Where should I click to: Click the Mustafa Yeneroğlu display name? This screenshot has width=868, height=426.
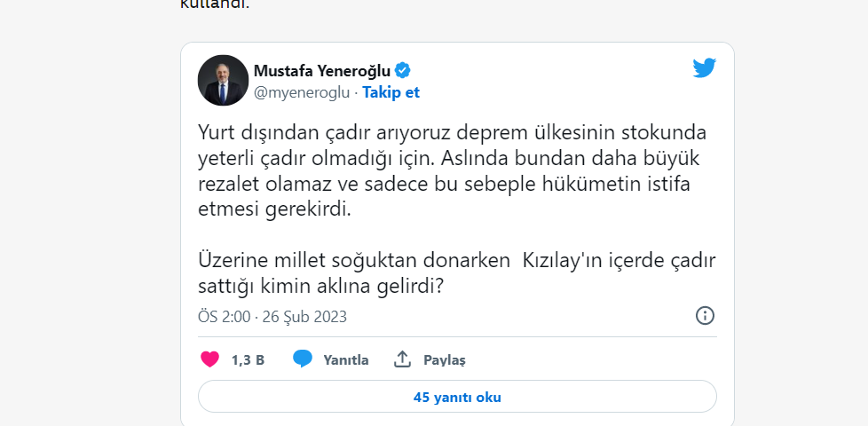322,71
